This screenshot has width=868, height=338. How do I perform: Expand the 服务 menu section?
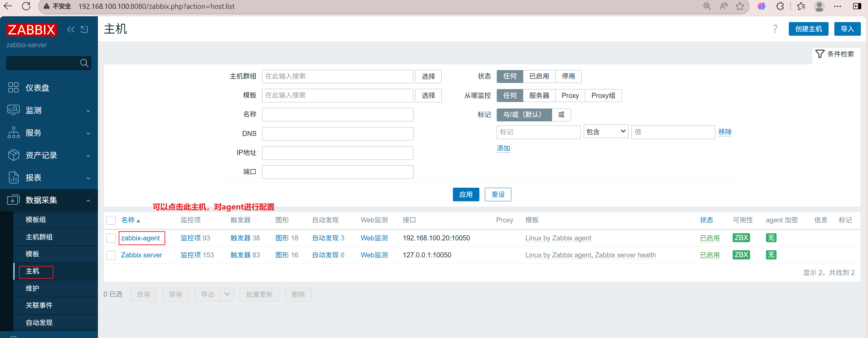[88, 133]
